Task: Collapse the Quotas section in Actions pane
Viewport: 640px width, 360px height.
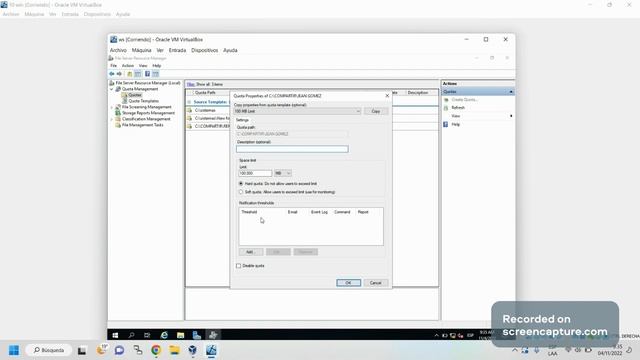Action: click(511, 92)
